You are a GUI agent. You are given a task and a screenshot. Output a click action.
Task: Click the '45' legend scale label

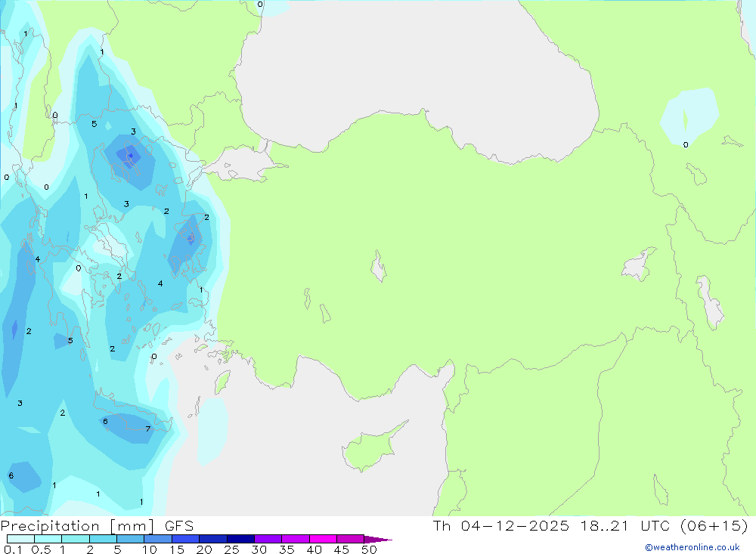(x=342, y=549)
